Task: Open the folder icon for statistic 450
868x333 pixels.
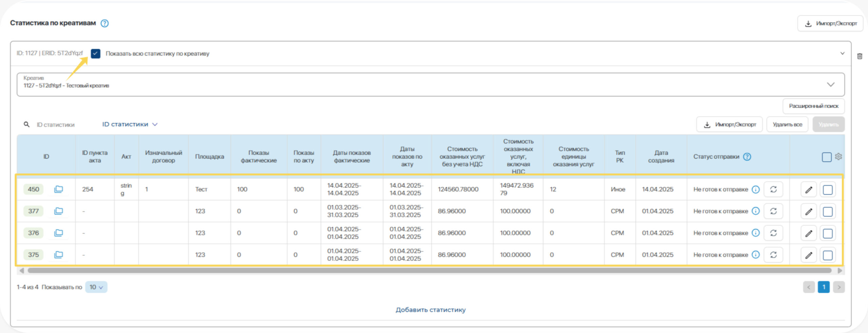Action: click(x=59, y=189)
